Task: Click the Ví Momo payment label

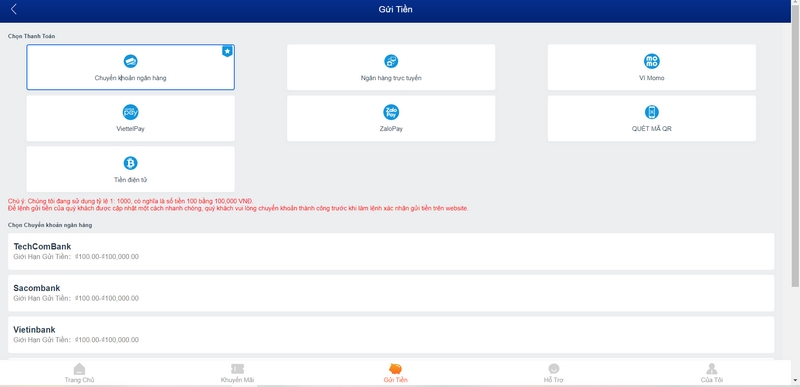Action: [x=652, y=78]
